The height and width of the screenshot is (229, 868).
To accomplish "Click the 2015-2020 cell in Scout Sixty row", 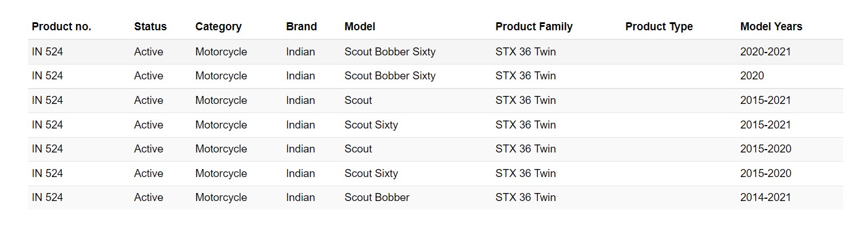I will pos(765,174).
